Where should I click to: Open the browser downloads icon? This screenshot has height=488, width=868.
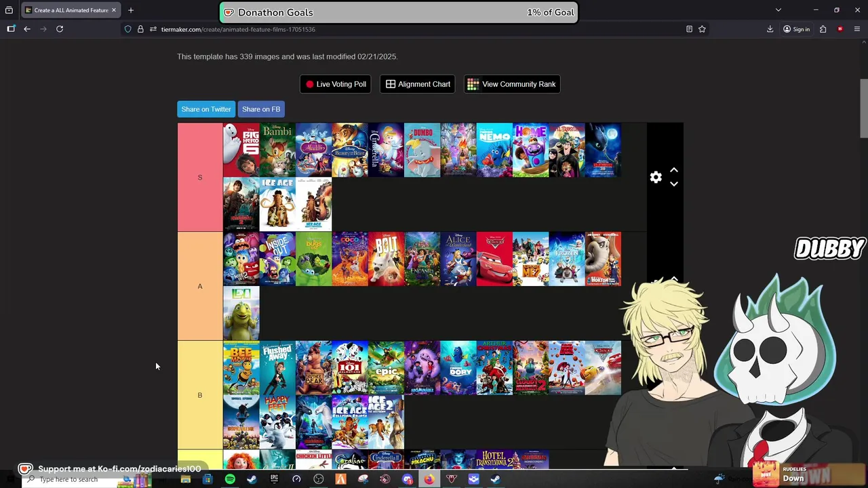point(770,29)
